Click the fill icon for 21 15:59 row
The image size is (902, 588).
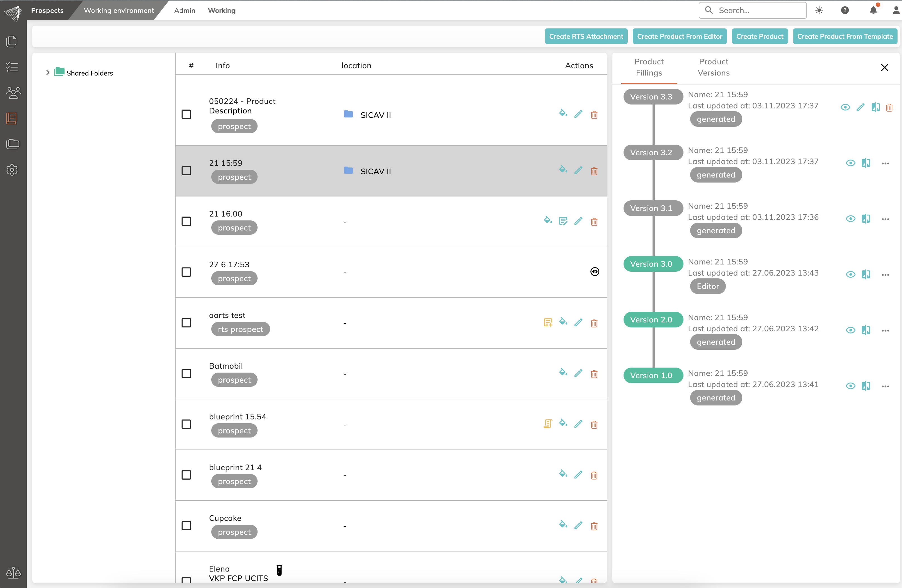click(563, 169)
